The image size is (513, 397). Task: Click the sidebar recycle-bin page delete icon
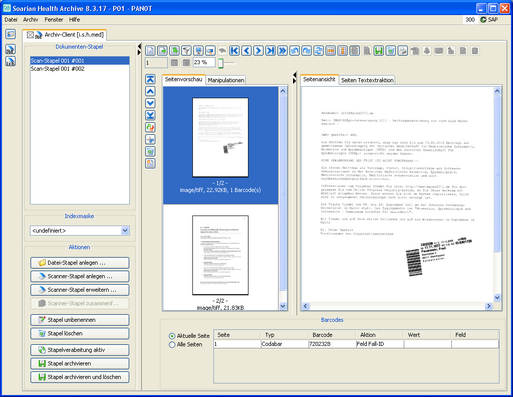(x=150, y=152)
